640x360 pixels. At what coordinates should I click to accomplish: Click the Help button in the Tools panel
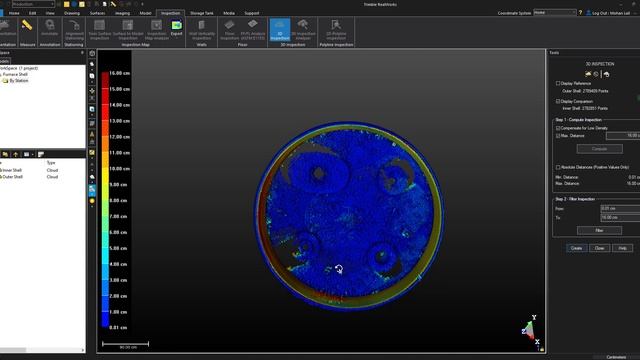(622, 248)
